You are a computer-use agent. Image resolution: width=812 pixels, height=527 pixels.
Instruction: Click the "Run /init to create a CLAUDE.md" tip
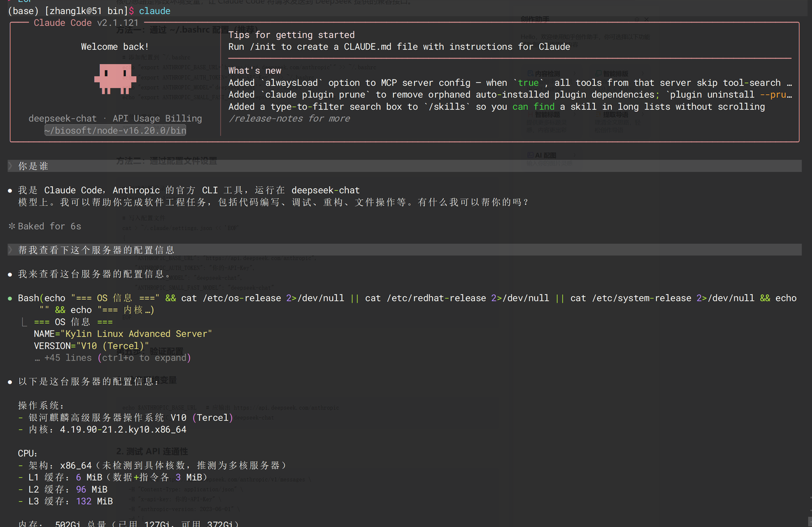(x=399, y=47)
